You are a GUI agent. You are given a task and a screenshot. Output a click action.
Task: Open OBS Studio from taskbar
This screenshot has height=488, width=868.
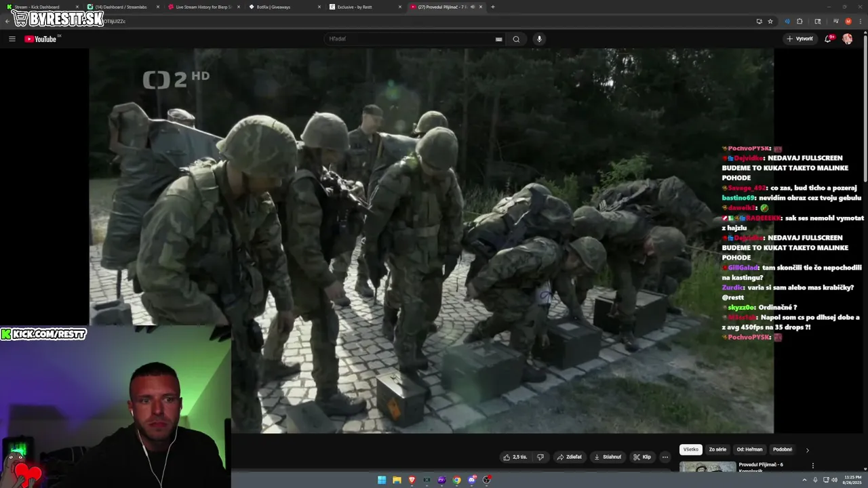[x=486, y=480]
